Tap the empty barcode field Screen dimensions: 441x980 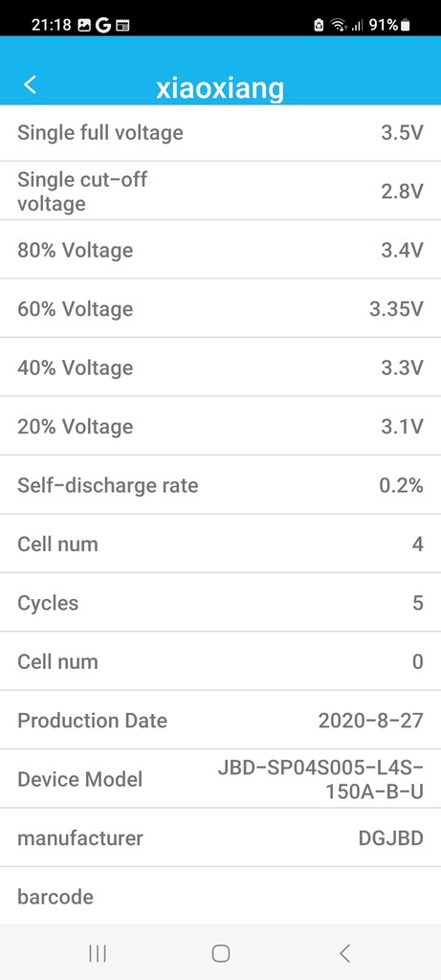220,896
